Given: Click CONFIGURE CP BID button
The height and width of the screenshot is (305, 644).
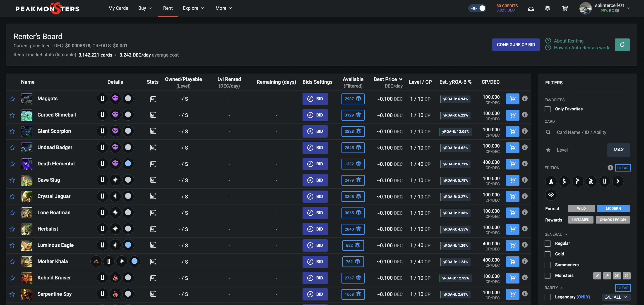Looking at the screenshot, I should pos(516,45).
